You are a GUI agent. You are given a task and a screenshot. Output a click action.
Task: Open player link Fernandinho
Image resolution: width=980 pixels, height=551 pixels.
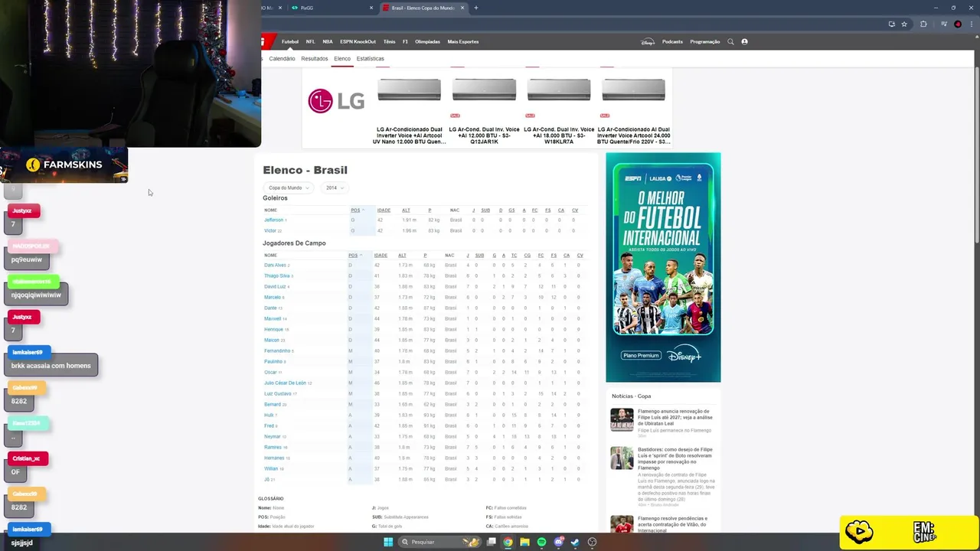[x=277, y=350]
